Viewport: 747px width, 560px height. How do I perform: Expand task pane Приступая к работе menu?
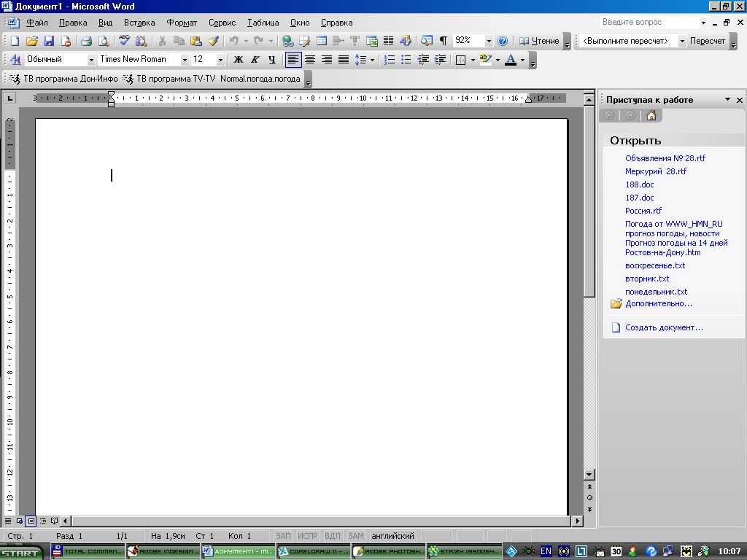click(x=727, y=99)
